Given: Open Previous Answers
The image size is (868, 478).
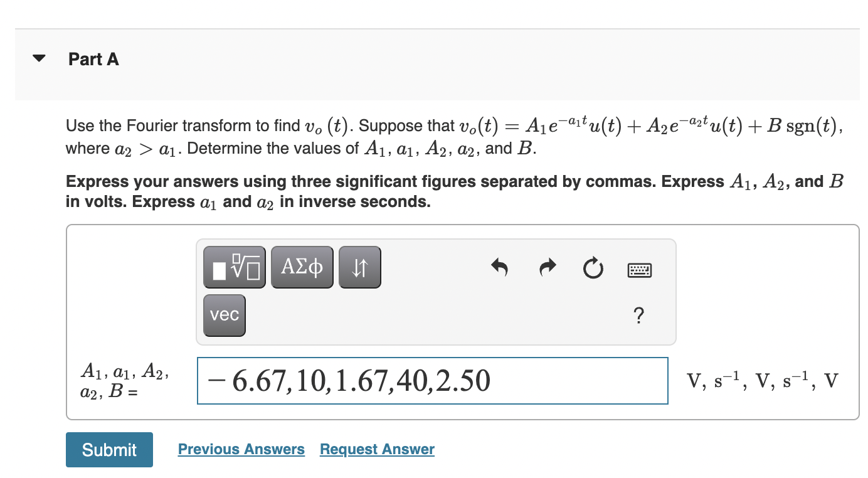Looking at the screenshot, I should point(241,449).
